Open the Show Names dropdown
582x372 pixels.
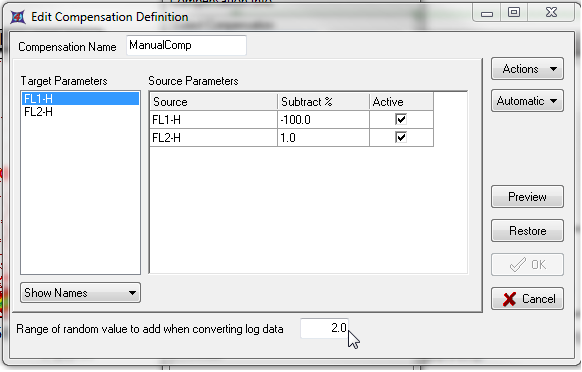point(80,293)
